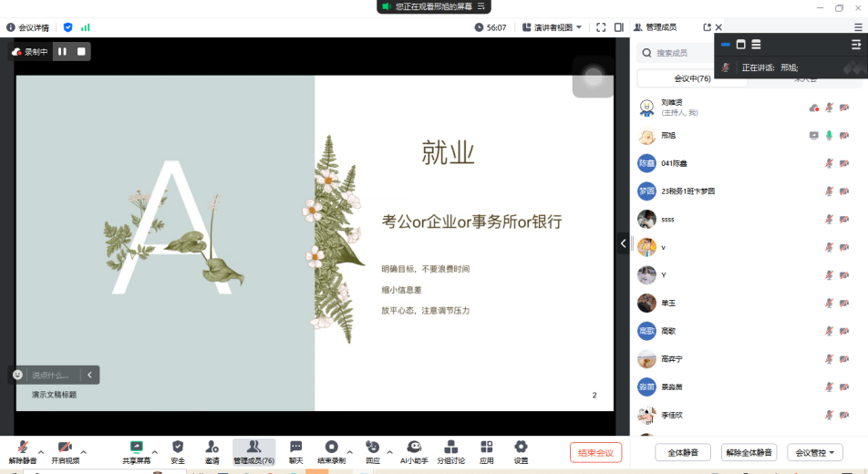Image resolution: width=868 pixels, height=474 pixels.
Task: Click the 安全 security shield icon
Action: [x=178, y=450]
